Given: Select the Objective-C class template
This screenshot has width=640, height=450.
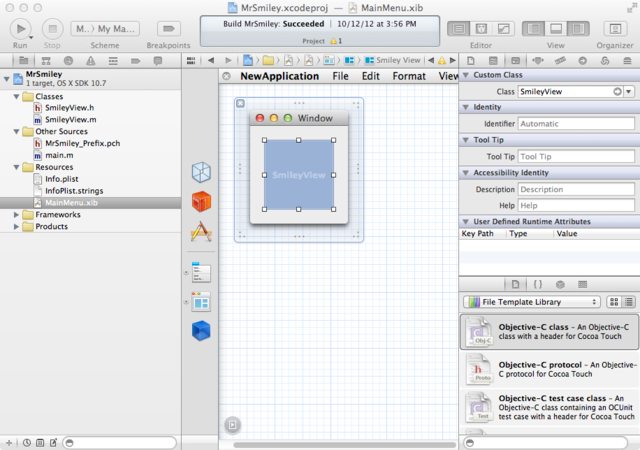Looking at the screenshot, I should 549,332.
